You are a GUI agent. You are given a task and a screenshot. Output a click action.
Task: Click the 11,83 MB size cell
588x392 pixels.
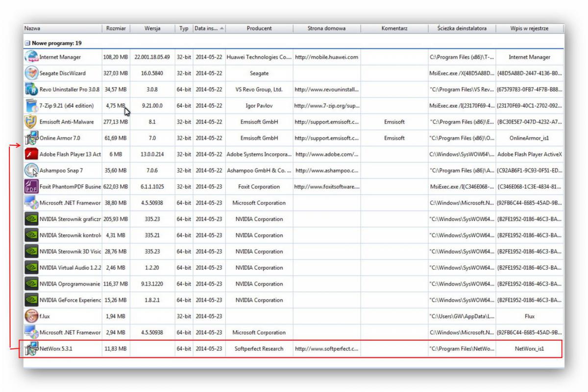[x=116, y=349]
